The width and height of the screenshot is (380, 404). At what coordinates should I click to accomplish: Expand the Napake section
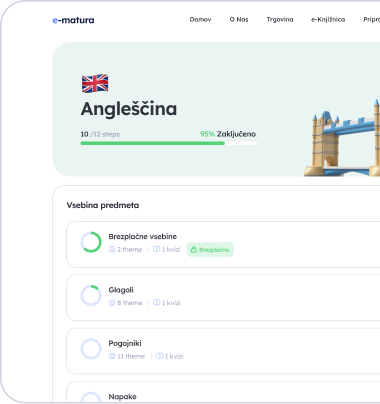[x=223, y=393]
